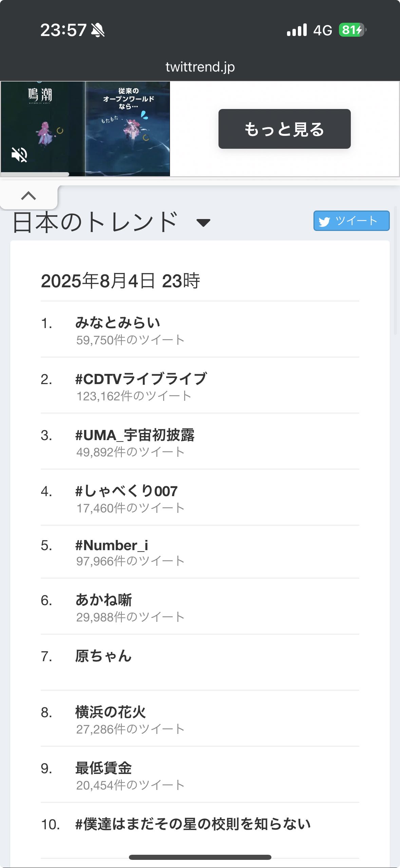View the 最低賃金 trend
The image size is (400, 868).
pyautogui.click(x=103, y=768)
